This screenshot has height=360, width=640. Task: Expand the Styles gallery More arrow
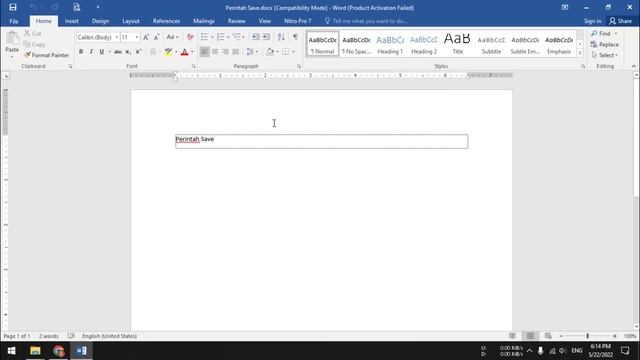point(580,53)
